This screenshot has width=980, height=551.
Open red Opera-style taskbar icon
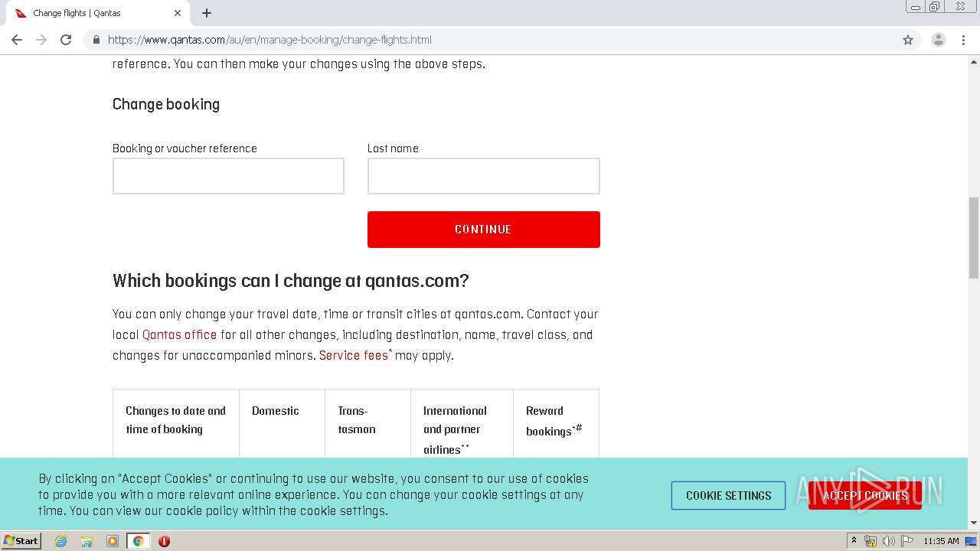[x=164, y=541]
